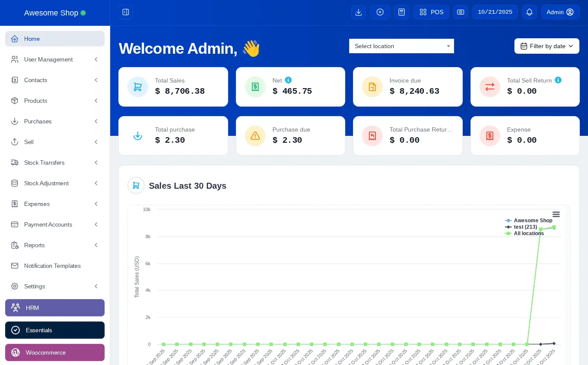Open the notifications bell
Viewport: 588px width, 365px height.
[x=529, y=12]
